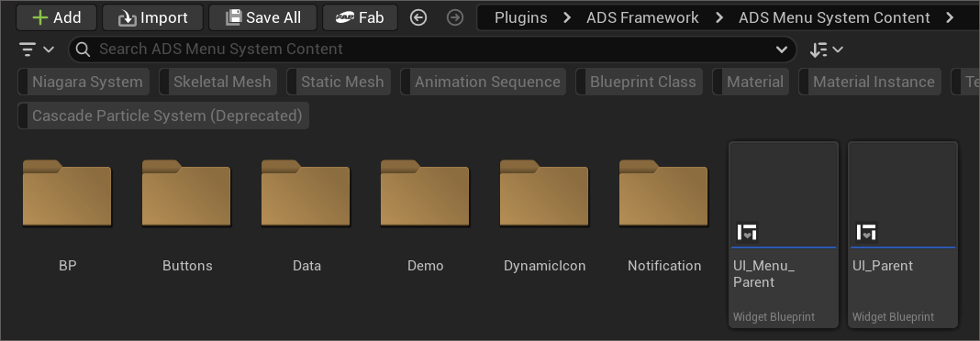
Task: Open the sort options dropdown
Action: pos(826,49)
